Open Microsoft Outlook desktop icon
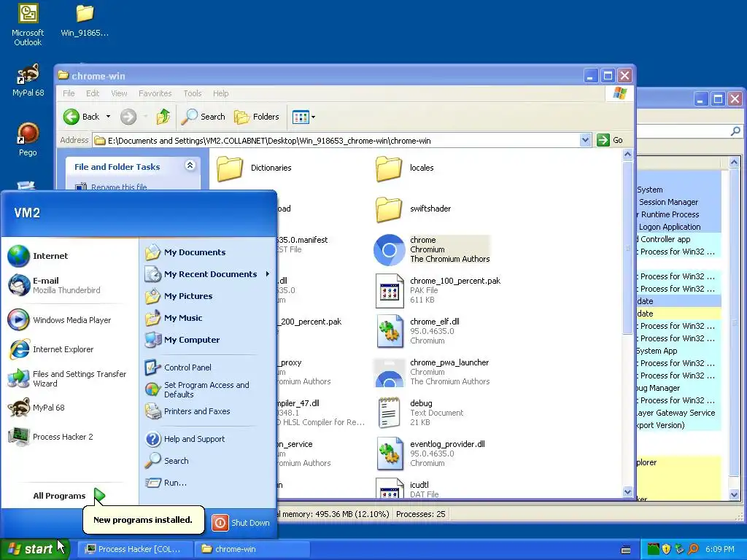The height and width of the screenshot is (560, 747). (28, 25)
